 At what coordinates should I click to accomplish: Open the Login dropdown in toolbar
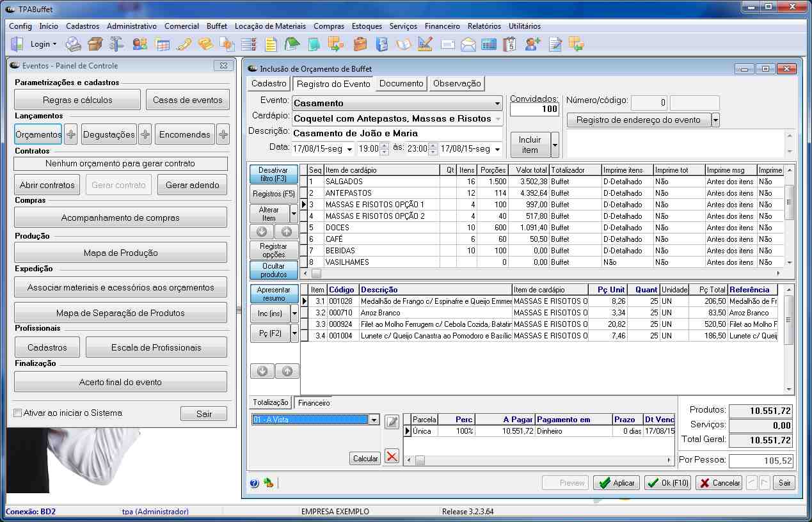(44, 44)
